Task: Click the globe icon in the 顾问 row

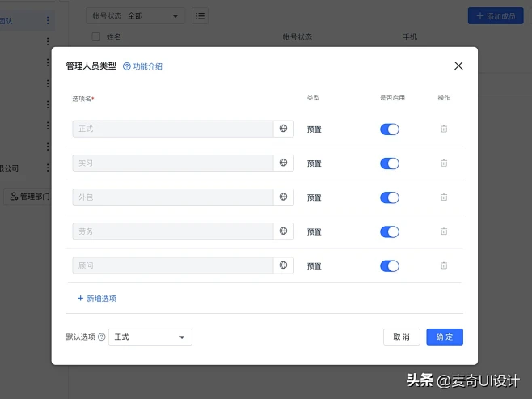Action: [283, 265]
